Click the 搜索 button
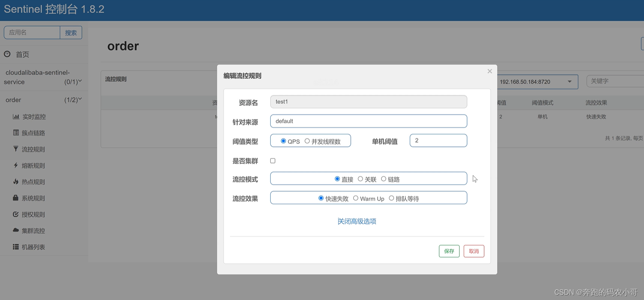Viewport: 644px width, 300px height. click(x=71, y=33)
